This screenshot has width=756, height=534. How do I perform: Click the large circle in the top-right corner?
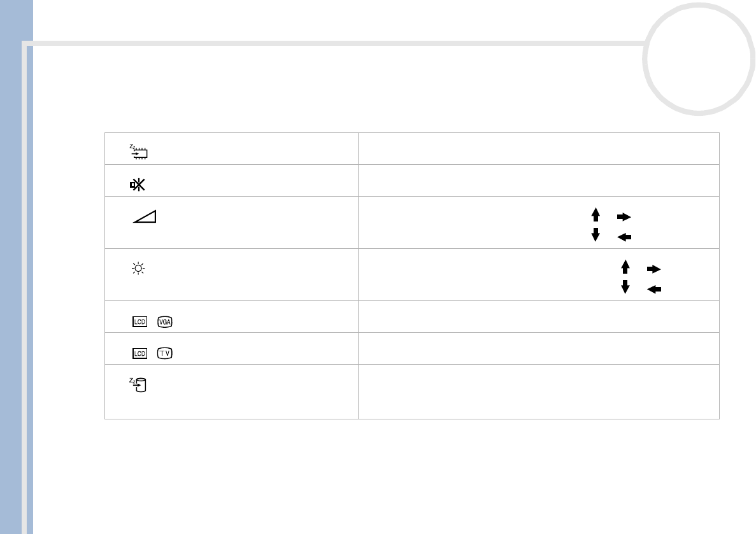[699, 59]
